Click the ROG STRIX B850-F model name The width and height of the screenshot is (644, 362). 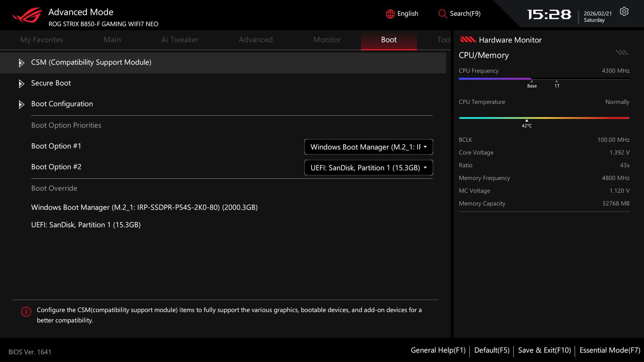[x=103, y=24]
